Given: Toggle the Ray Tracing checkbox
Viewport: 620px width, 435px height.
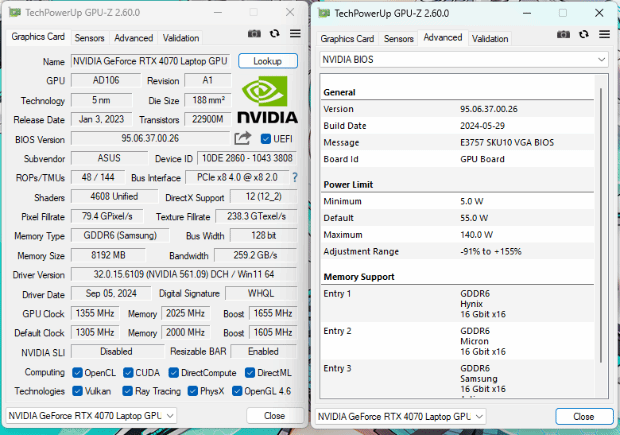Looking at the screenshot, I should [127, 391].
